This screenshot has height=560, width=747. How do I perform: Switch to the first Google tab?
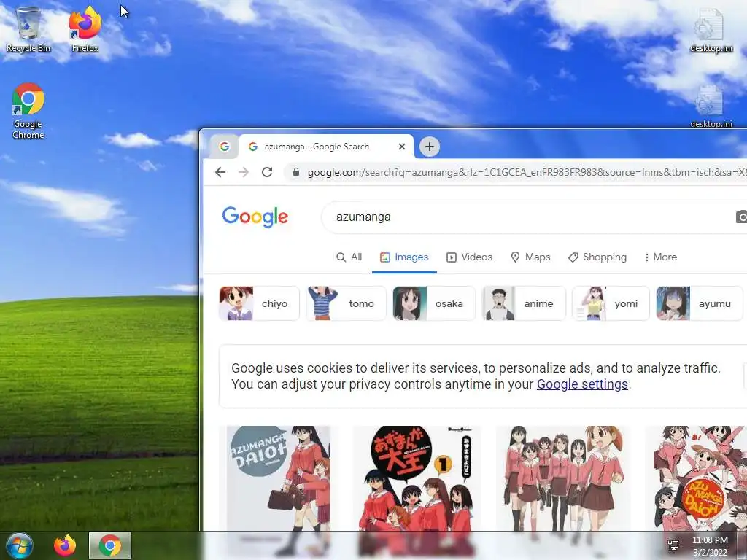point(225,147)
